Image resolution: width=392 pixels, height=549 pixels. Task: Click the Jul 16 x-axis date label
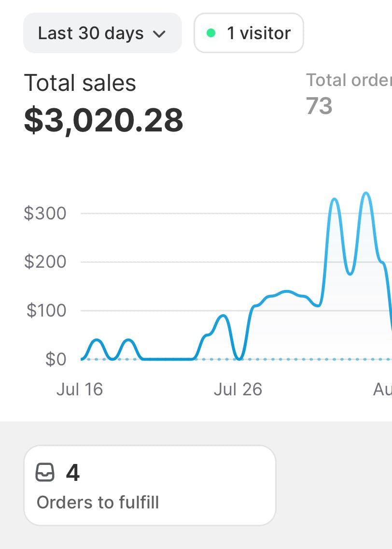click(x=79, y=390)
